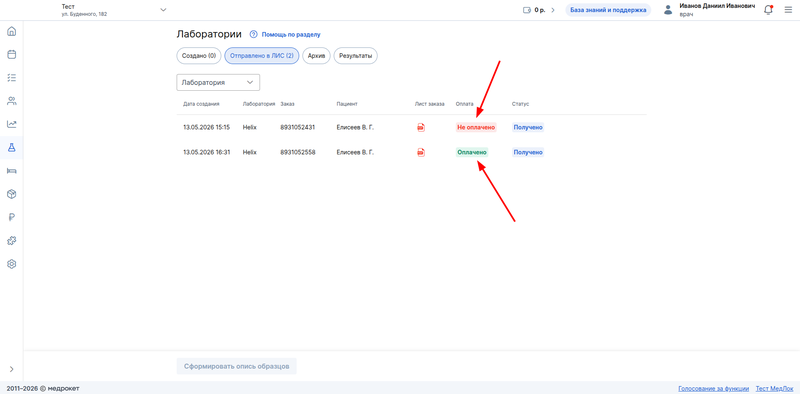Image resolution: width=800 pixels, height=394 pixels.
Task: Open order sheet PDF for order 8931052431
Action: point(421,128)
